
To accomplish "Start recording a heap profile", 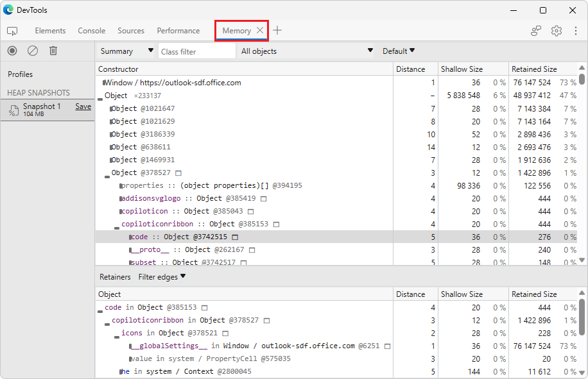I will [12, 51].
